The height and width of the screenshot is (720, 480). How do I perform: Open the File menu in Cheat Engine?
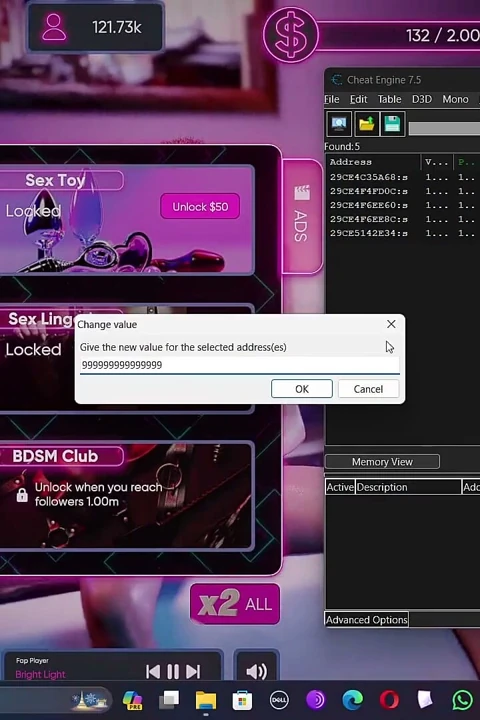tap(332, 99)
